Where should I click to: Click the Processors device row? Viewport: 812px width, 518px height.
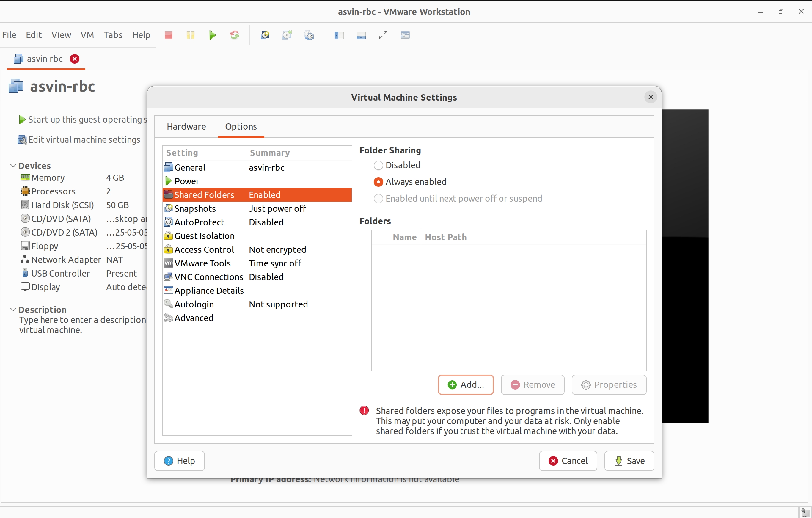pyautogui.click(x=83, y=191)
